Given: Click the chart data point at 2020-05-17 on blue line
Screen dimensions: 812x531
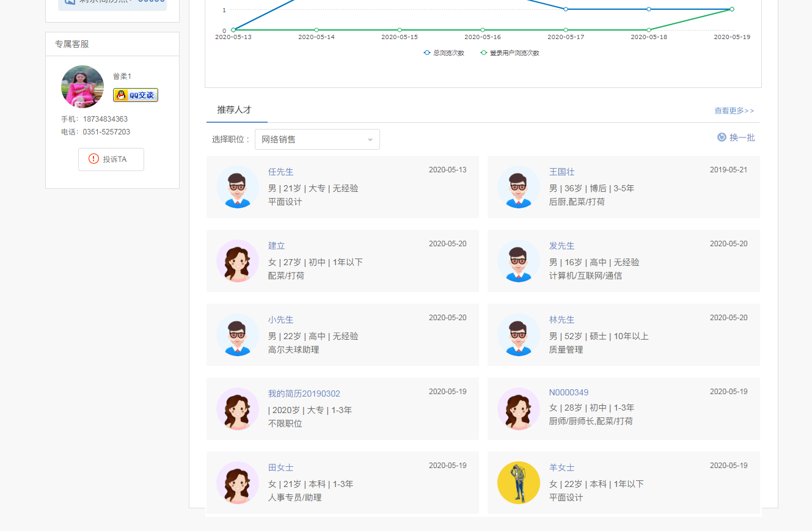Looking at the screenshot, I should (566, 9).
